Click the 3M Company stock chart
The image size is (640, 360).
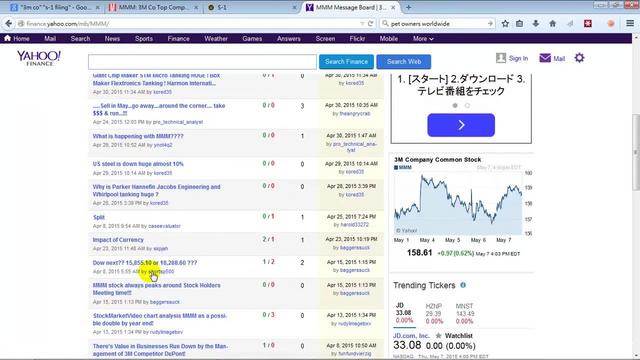coord(458,203)
